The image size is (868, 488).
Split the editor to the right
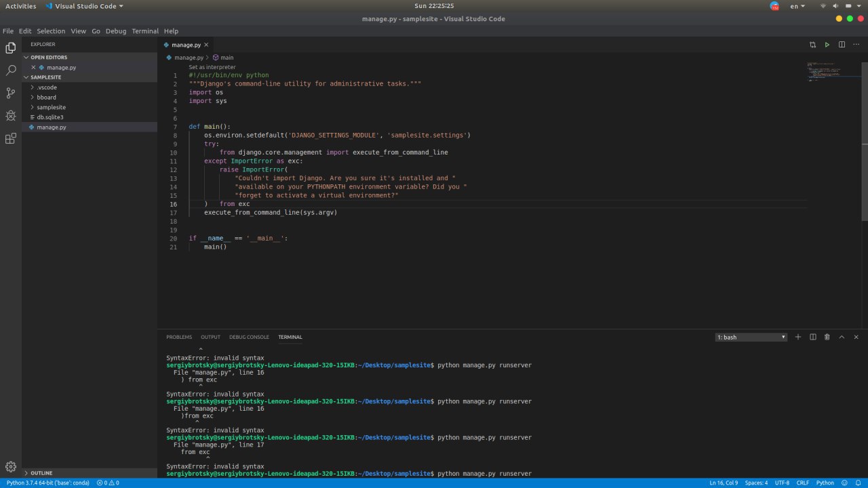(x=842, y=45)
